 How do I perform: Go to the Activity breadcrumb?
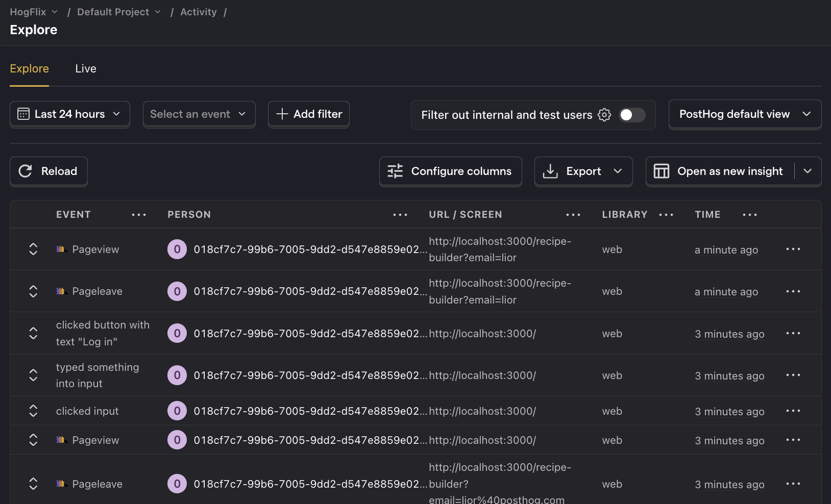pyautogui.click(x=199, y=12)
